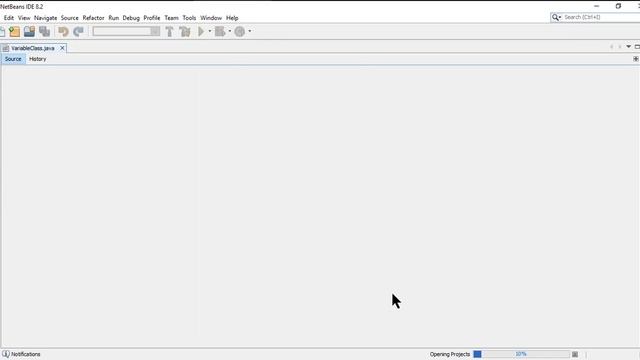Restore down the NetBeans IDE window
The height and width of the screenshot is (360, 640).
tap(618, 6)
